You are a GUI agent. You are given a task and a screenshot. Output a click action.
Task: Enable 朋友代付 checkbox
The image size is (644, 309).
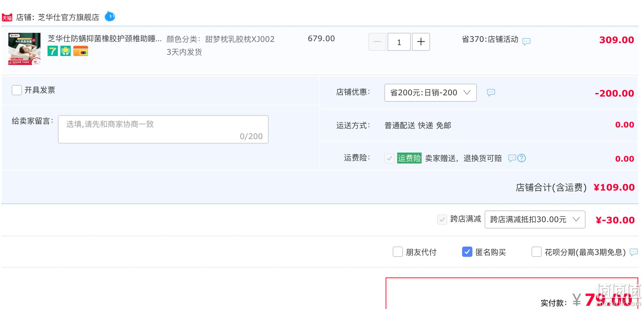coord(398,252)
